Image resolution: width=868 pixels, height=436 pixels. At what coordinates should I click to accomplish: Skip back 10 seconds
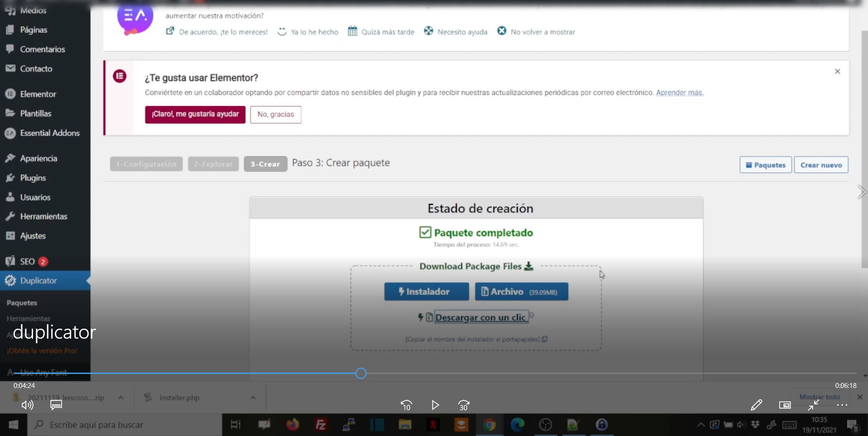click(x=406, y=405)
